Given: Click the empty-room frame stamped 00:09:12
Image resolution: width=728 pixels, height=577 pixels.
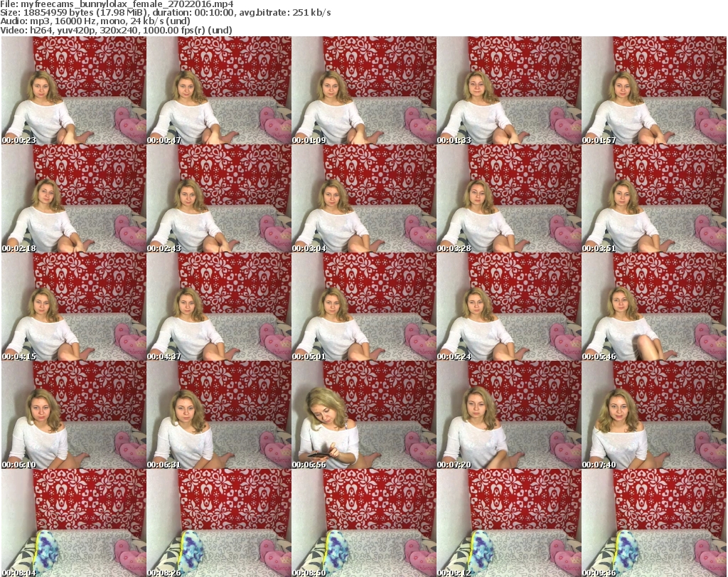Looking at the screenshot, I should click(x=509, y=523).
